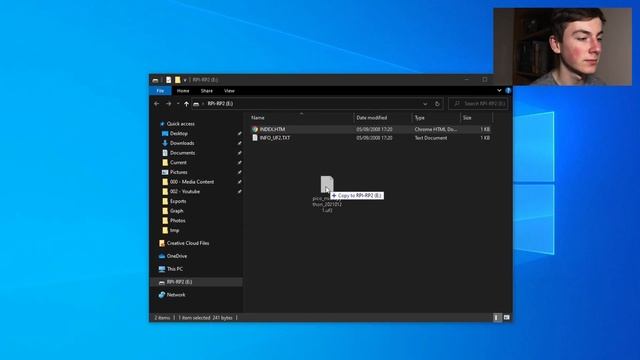
Task: Open the Graph folder in sidebar
Action: click(176, 211)
